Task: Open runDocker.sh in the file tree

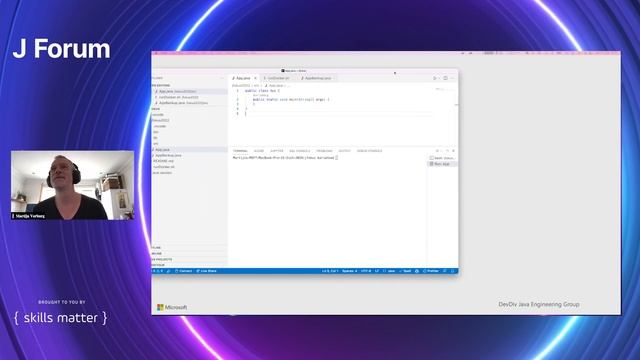Action: [189, 167]
